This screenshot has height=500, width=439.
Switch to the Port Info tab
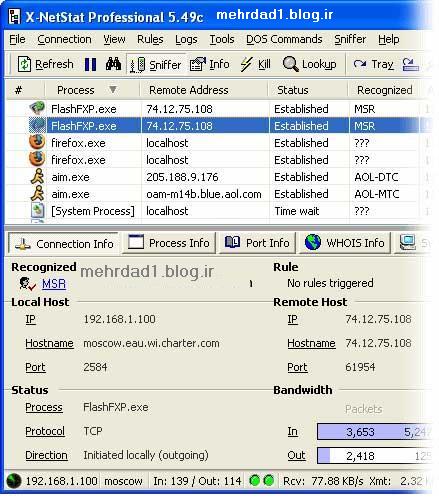coord(257,243)
